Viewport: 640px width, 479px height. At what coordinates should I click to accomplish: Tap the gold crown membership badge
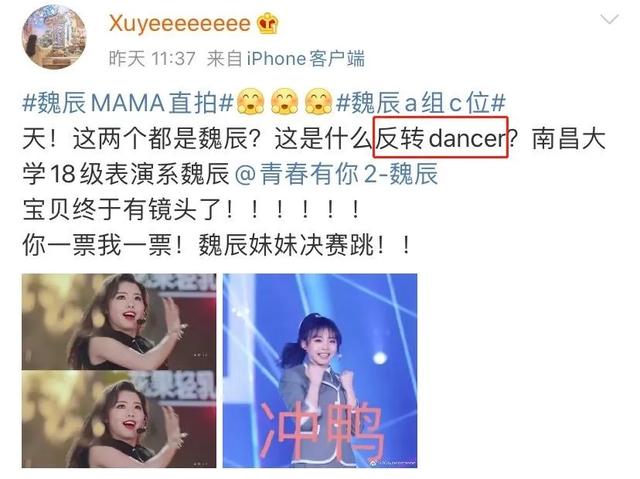(268, 23)
